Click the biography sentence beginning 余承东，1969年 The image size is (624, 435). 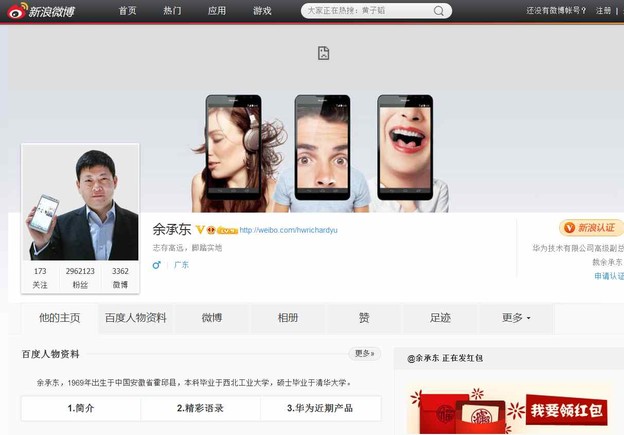(194, 383)
